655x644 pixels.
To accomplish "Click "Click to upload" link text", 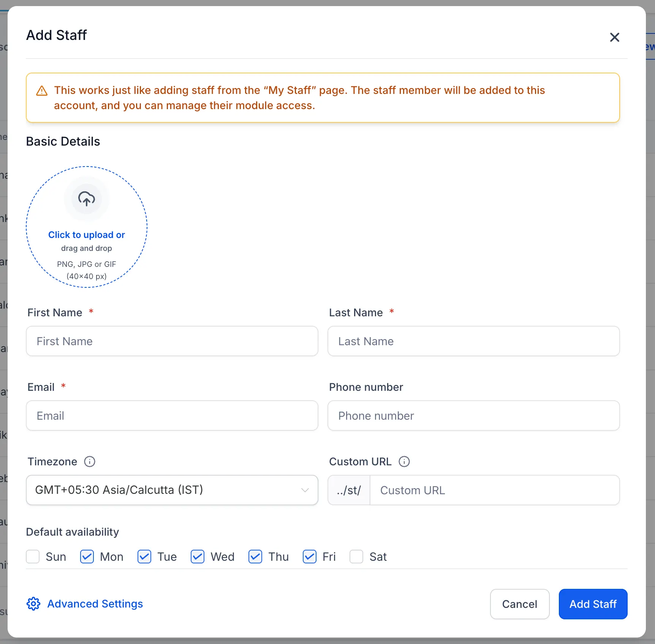I will [81, 235].
